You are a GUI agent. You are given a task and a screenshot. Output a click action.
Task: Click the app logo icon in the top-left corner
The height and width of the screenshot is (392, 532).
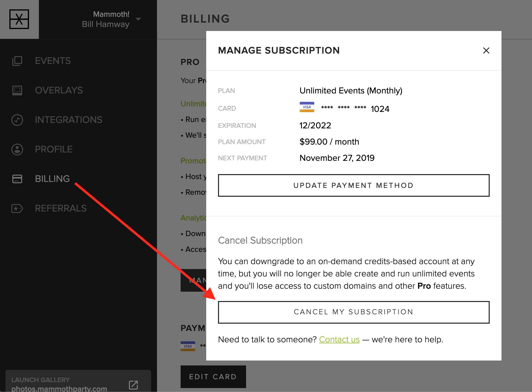[x=19, y=19]
